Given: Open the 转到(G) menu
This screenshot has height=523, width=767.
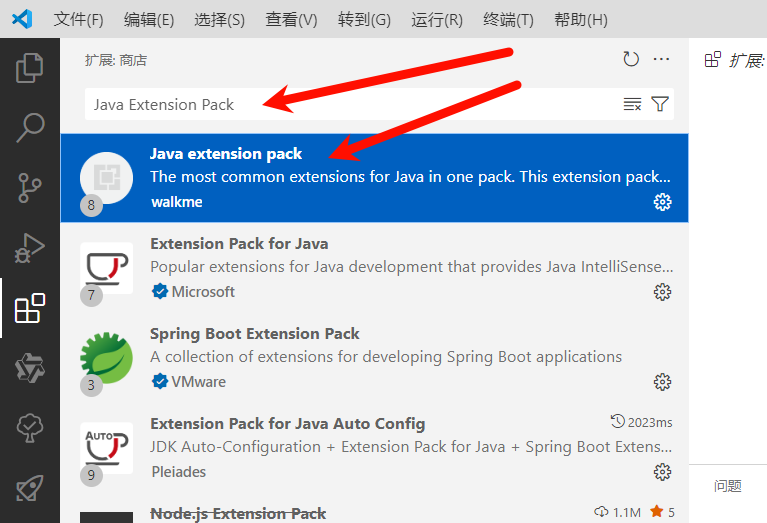Looking at the screenshot, I should tap(364, 20).
